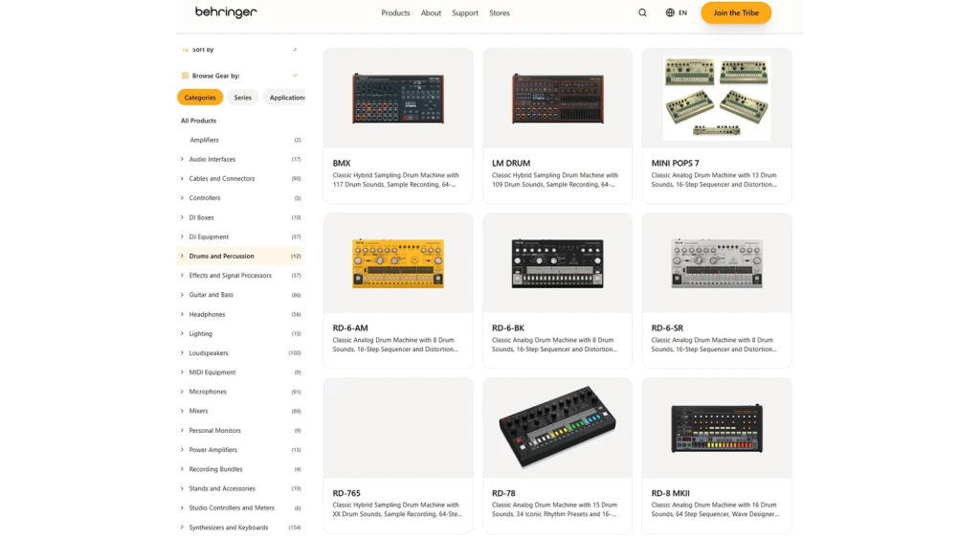980x541 pixels.
Task: Select the Lighting category
Action: [x=201, y=333]
